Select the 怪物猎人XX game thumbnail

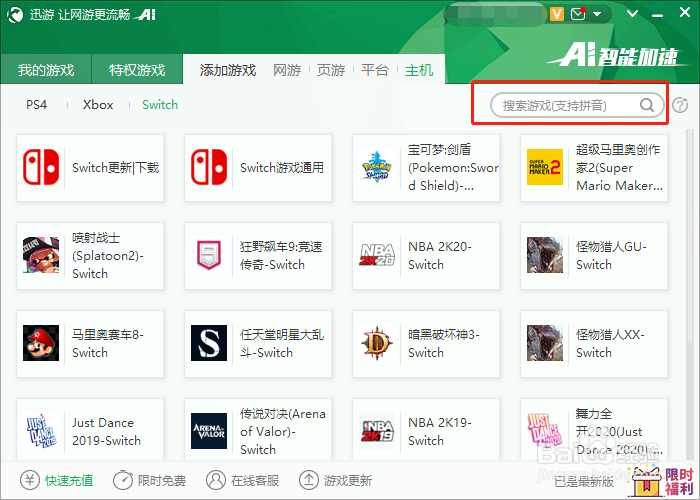(545, 343)
